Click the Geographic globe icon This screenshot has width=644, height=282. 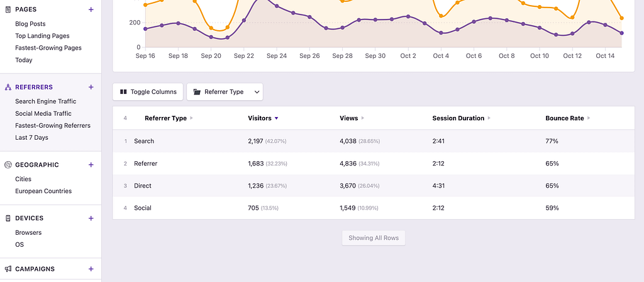click(x=8, y=165)
